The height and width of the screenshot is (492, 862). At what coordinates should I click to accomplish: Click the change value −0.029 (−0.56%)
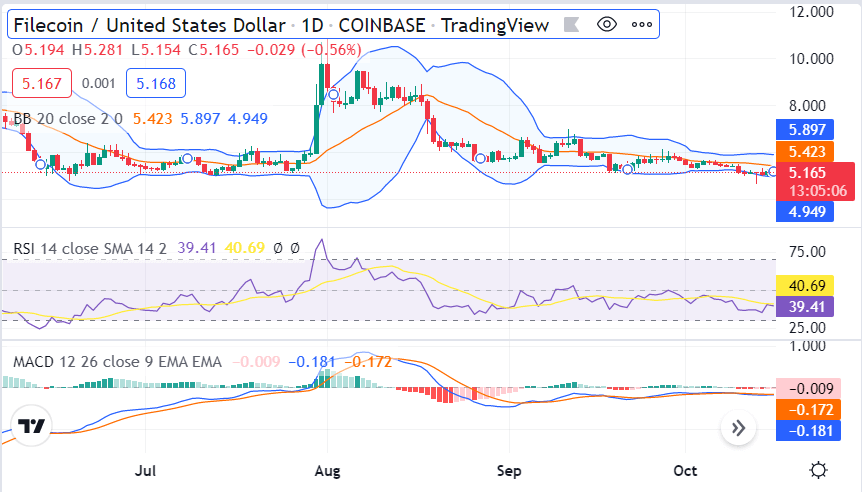pos(304,50)
